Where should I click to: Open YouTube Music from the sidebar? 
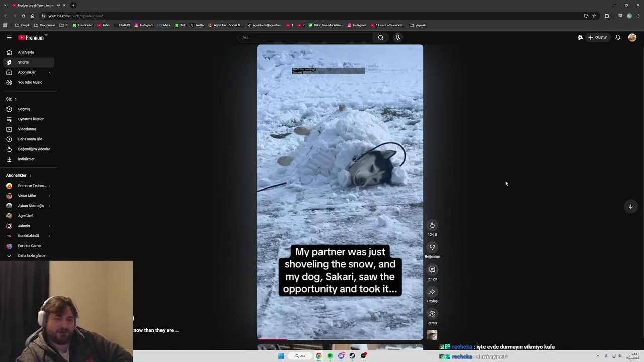(x=28, y=82)
